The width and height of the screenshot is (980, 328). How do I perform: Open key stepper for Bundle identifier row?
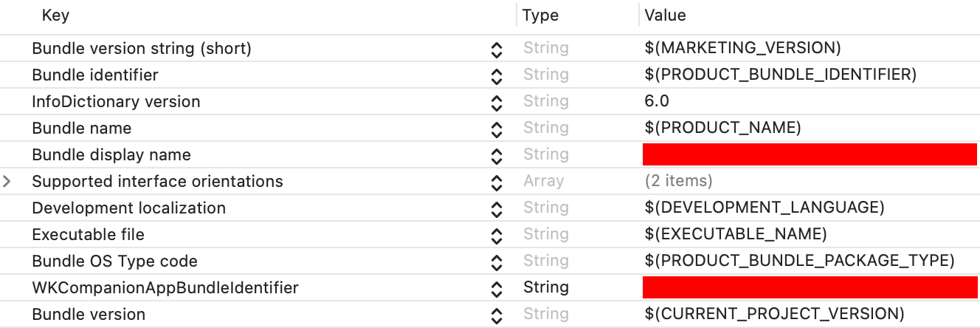click(497, 76)
